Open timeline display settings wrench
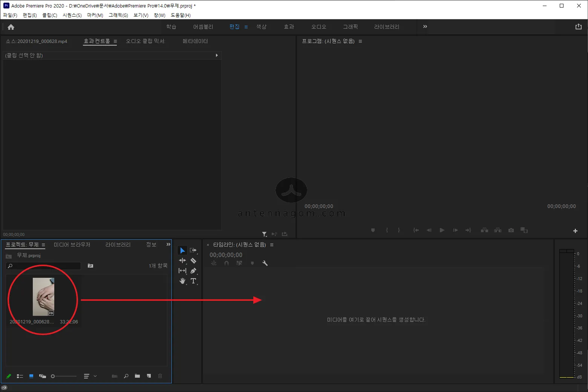Viewport: 588px width, 392px height. tap(265, 263)
